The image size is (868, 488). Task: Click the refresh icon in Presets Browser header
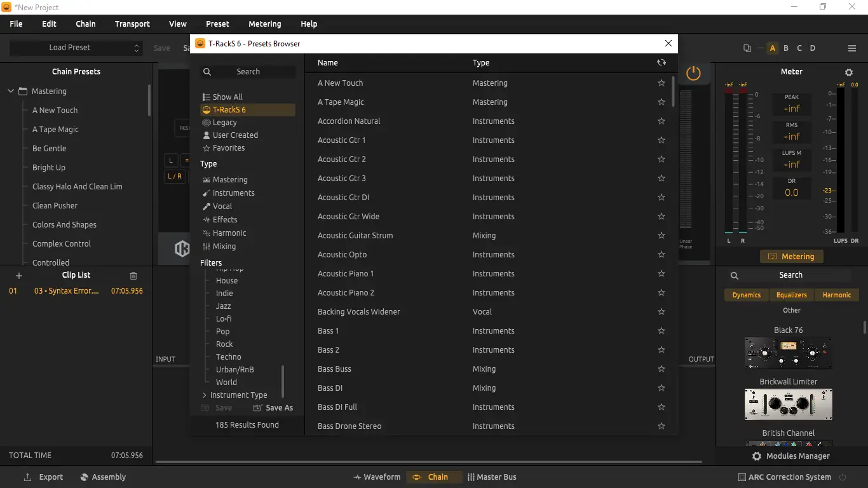(x=661, y=62)
